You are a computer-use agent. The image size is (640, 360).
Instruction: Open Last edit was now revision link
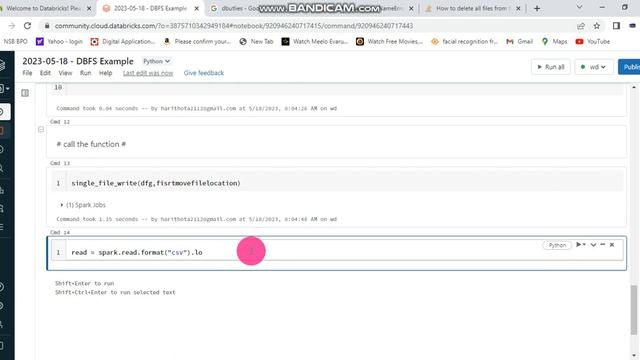pos(148,73)
